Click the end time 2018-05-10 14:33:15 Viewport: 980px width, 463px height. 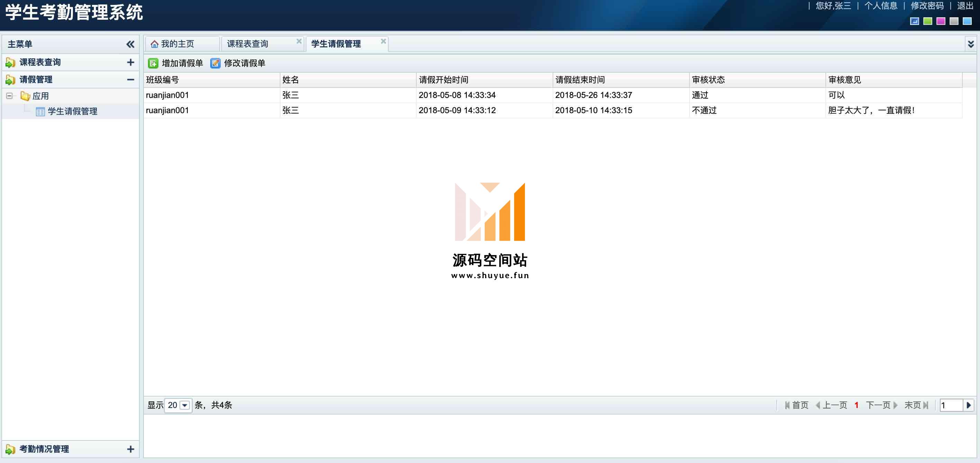[593, 110]
